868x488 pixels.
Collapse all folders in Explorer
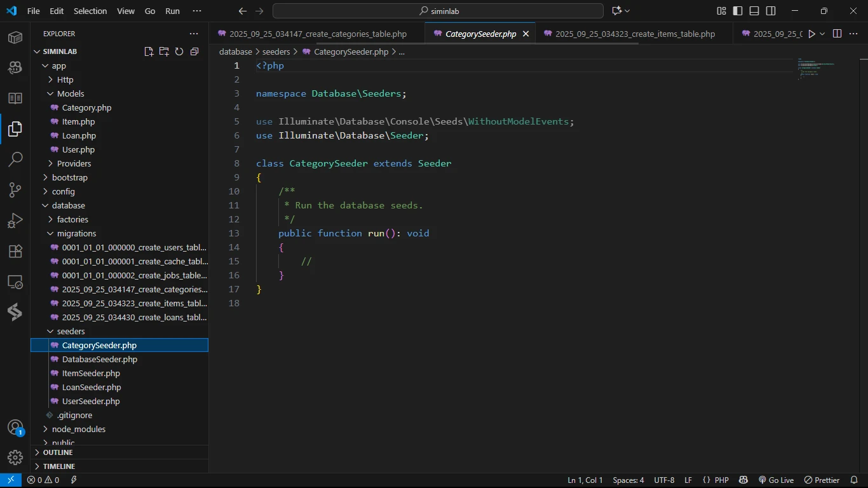tap(194, 51)
